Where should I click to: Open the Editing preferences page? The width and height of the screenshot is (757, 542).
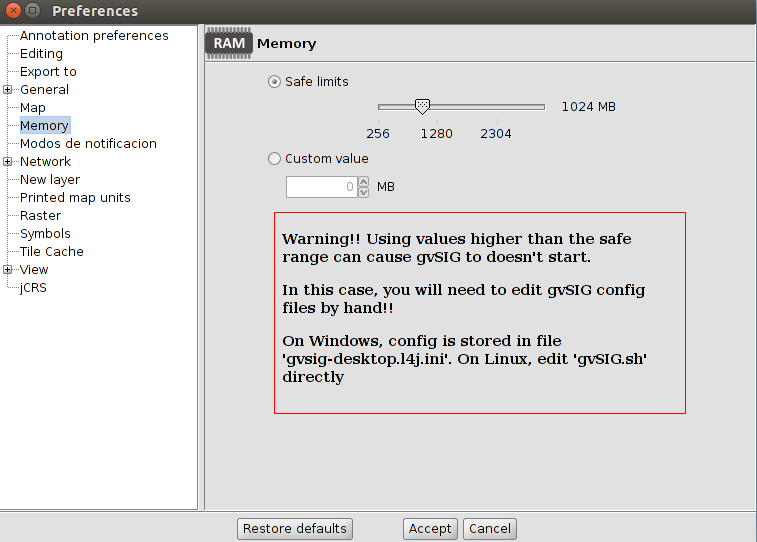[41, 54]
